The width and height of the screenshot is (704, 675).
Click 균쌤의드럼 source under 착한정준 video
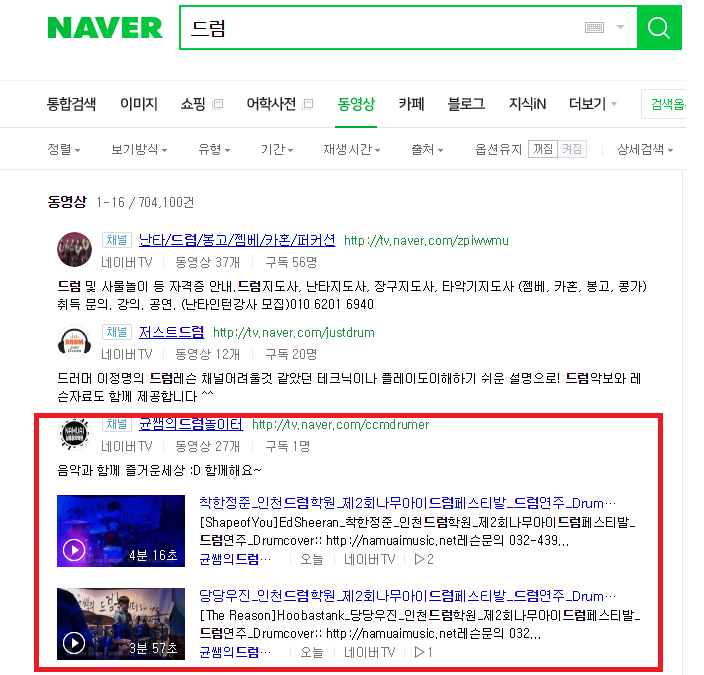click(235, 559)
